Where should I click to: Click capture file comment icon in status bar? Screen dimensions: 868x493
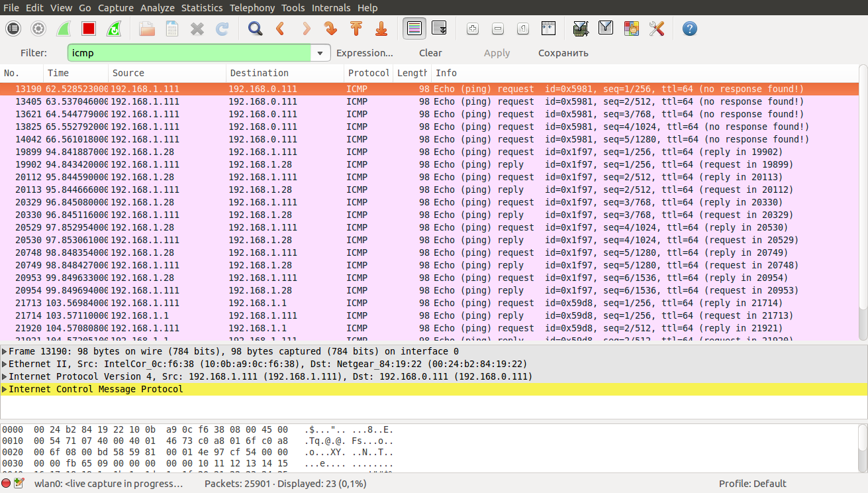19,483
